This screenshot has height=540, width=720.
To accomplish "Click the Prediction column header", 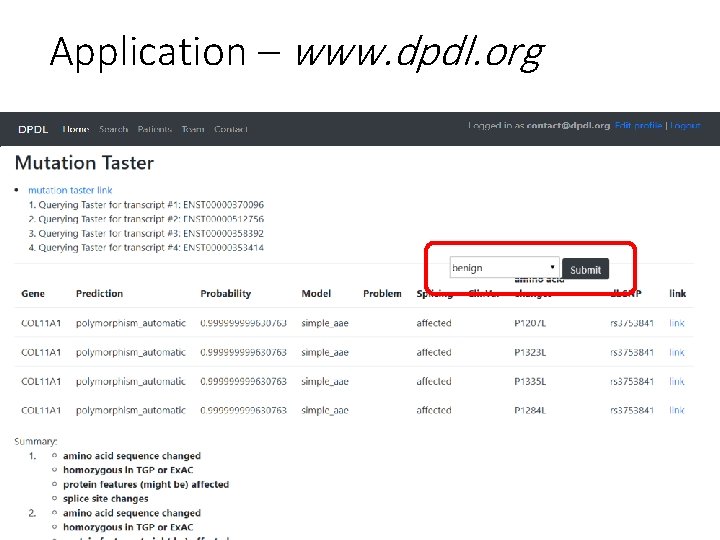I will (x=100, y=293).
